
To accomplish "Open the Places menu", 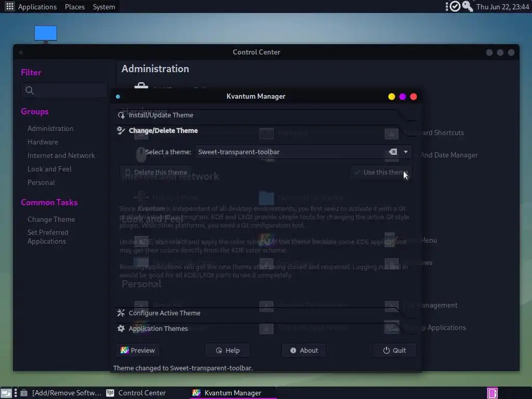I will [75, 7].
